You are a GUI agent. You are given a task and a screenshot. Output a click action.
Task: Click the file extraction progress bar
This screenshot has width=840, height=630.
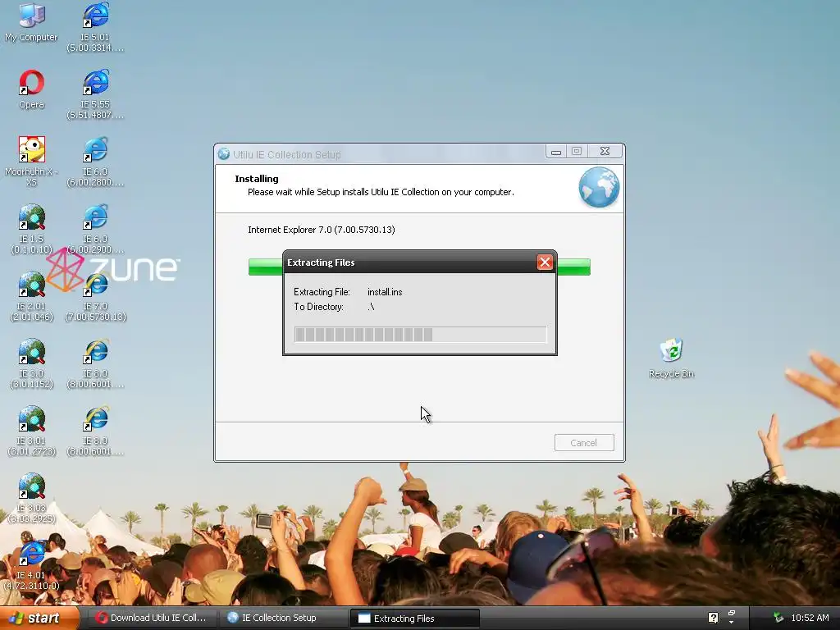420,335
